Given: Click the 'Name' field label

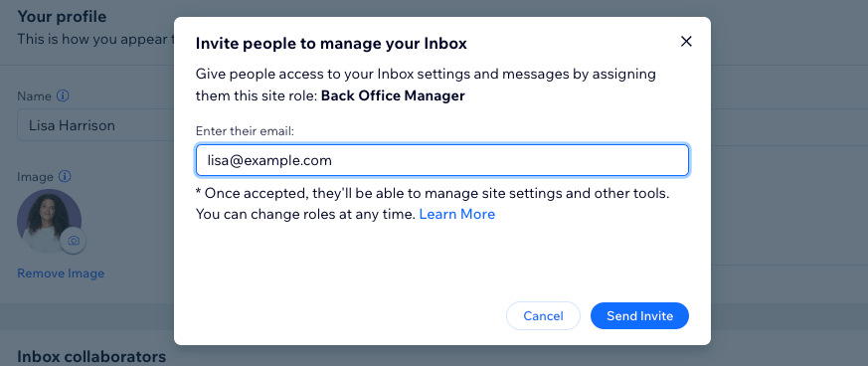Looking at the screenshot, I should [35, 96].
